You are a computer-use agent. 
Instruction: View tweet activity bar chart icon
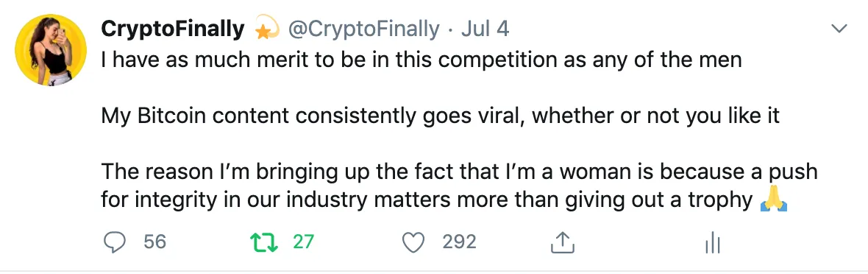click(x=713, y=242)
